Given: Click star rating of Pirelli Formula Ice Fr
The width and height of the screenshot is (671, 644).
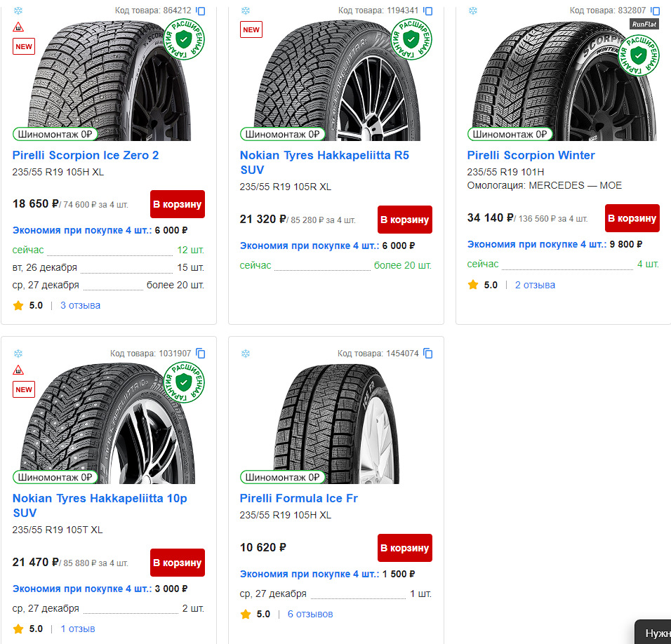Looking at the screenshot, I should pos(246,614).
